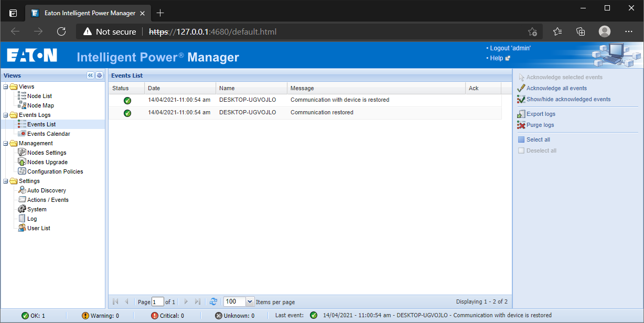Open the browser profile avatar

point(605,31)
